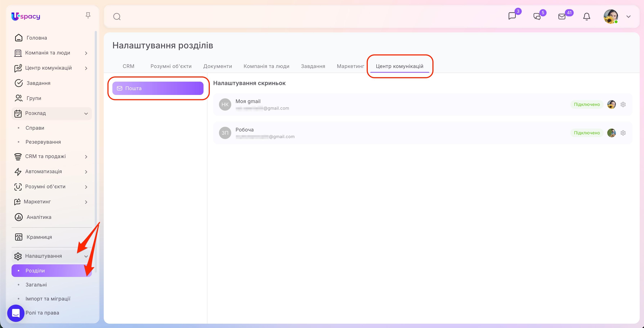Open Резервування under Розклад
Image resolution: width=644 pixels, height=328 pixels.
pyautogui.click(x=43, y=142)
